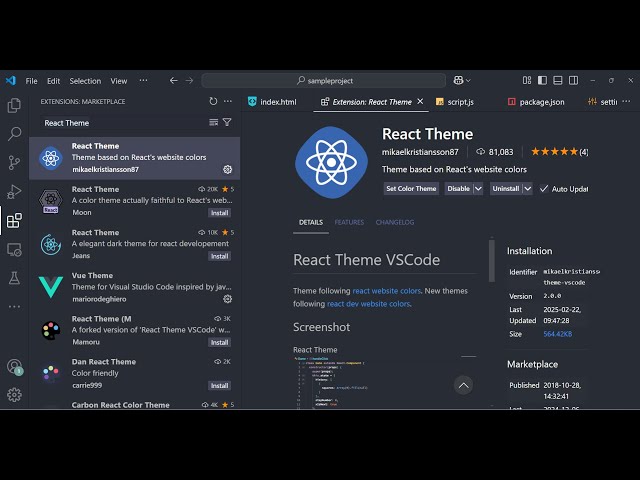
Task: Open the Explorer view in activity bar
Action: pos(14,105)
